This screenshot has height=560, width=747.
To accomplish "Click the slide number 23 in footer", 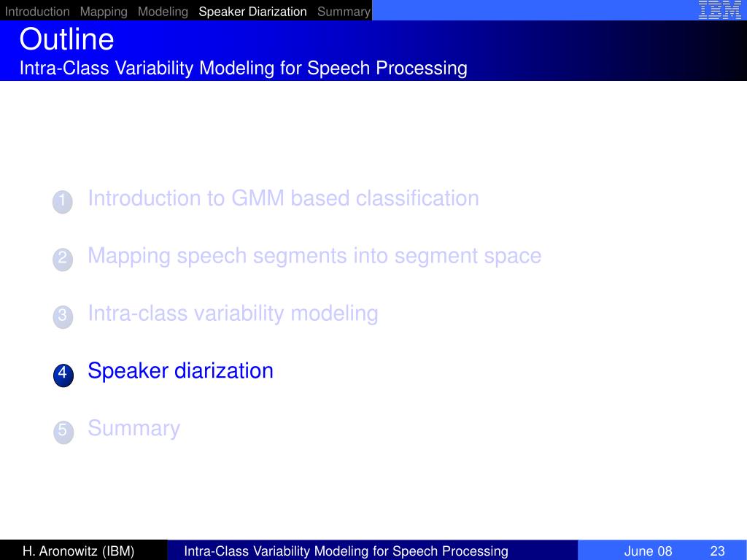I will (717, 551).
